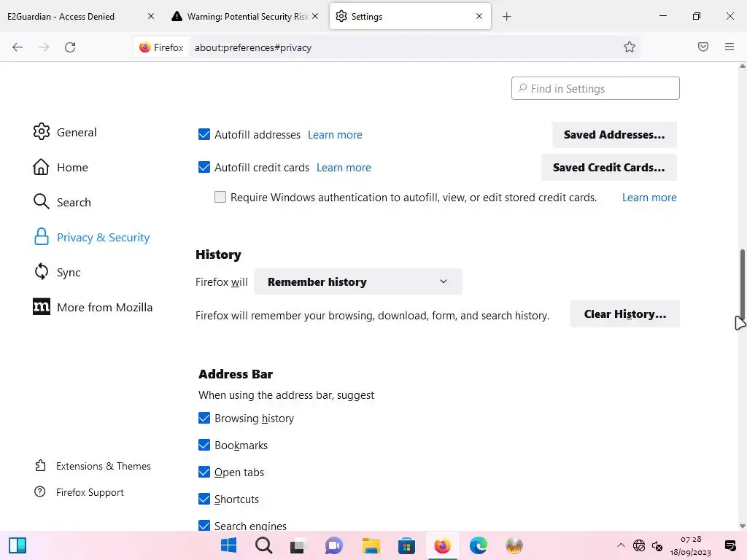747x560 pixels.
Task: Uncheck Search engines suggestion
Action: [x=204, y=525]
